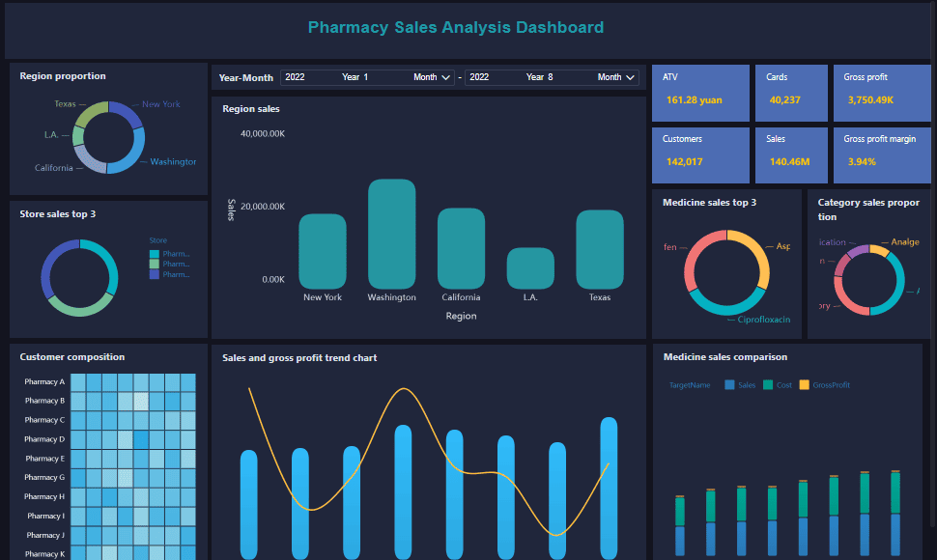Toggle the Cost legend swatch

[768, 385]
